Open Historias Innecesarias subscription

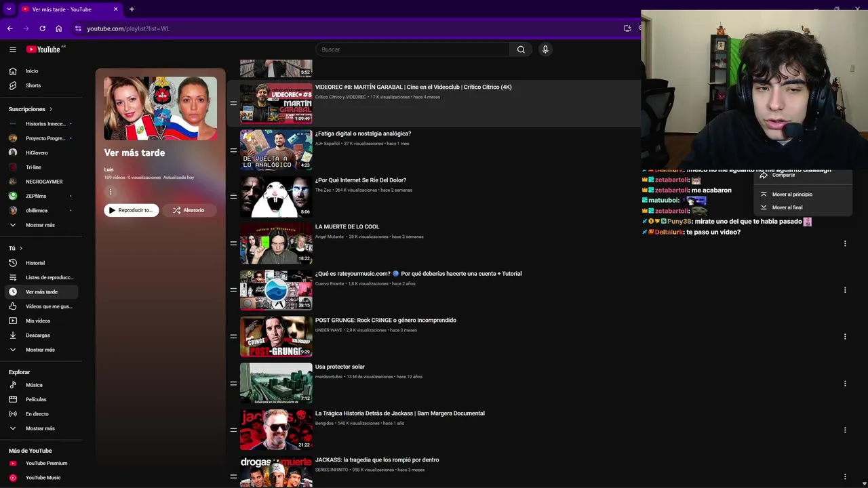pos(41,124)
